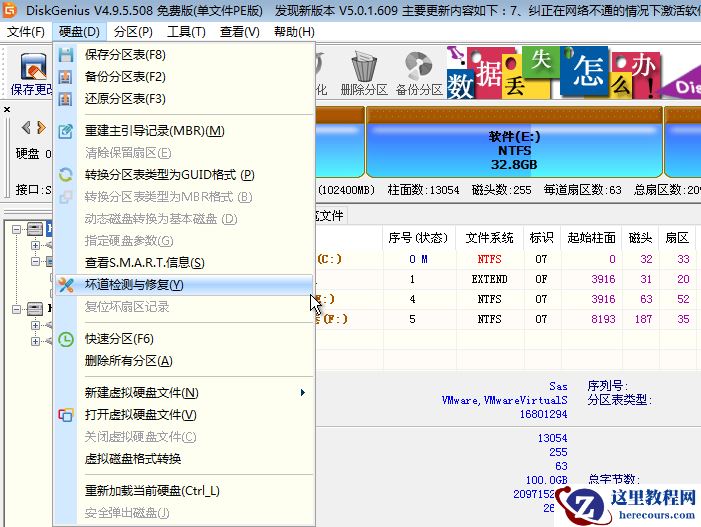
Task: Expand second child of second disk
Action: pyautogui.click(x=35, y=341)
